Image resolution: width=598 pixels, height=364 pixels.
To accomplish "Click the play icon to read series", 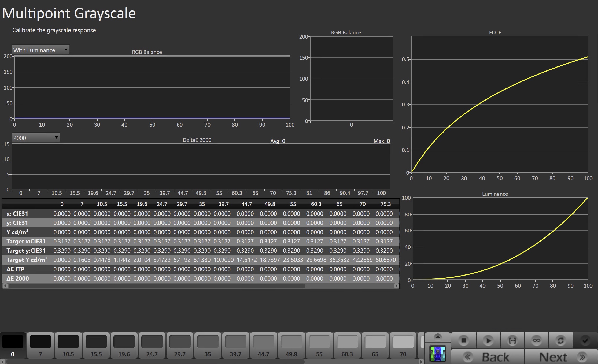I will coord(488,340).
